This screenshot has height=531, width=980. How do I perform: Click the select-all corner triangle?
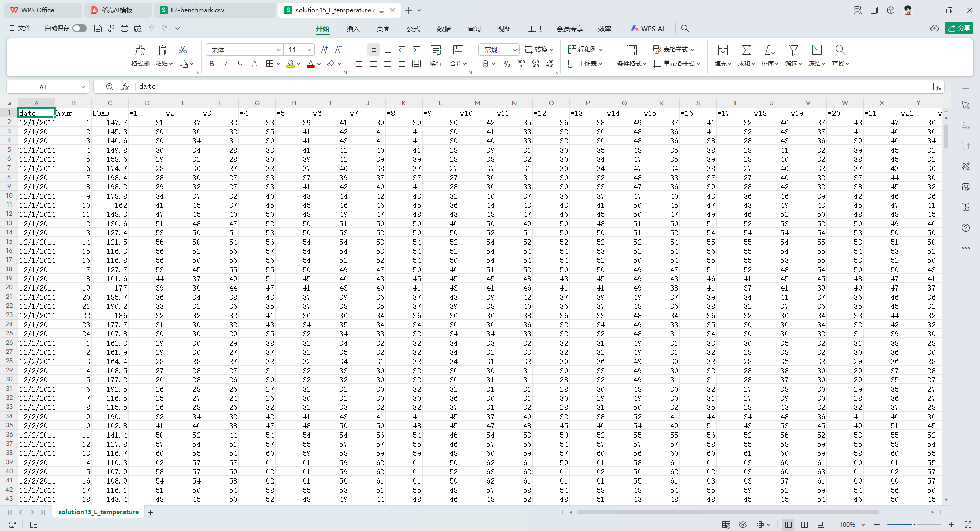[x=9, y=103]
